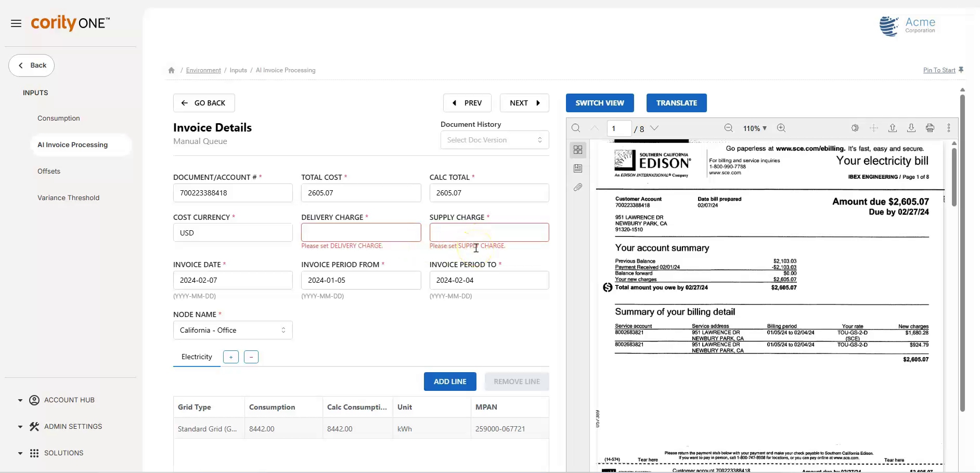Show the attachments panel via paperclip icon
The image size is (980, 473).
577,187
